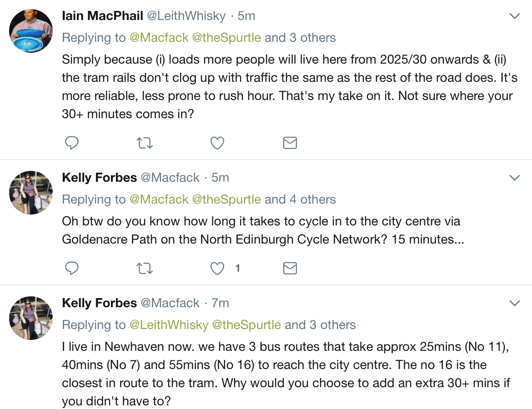Open "and 4 others" reply recipients
The width and height of the screenshot is (532, 409).
tap(300, 200)
